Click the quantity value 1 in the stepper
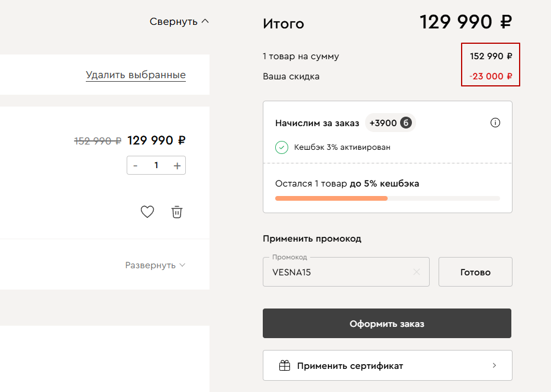Screen dimensions: 551x392 point(156,165)
